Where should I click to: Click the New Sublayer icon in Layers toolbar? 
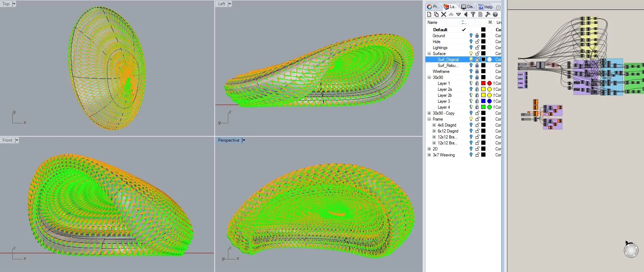pos(436,14)
